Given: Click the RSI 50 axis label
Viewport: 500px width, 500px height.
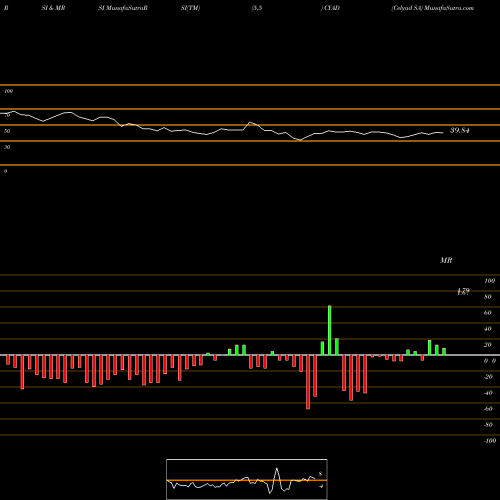Looking at the screenshot, I should point(7,131).
